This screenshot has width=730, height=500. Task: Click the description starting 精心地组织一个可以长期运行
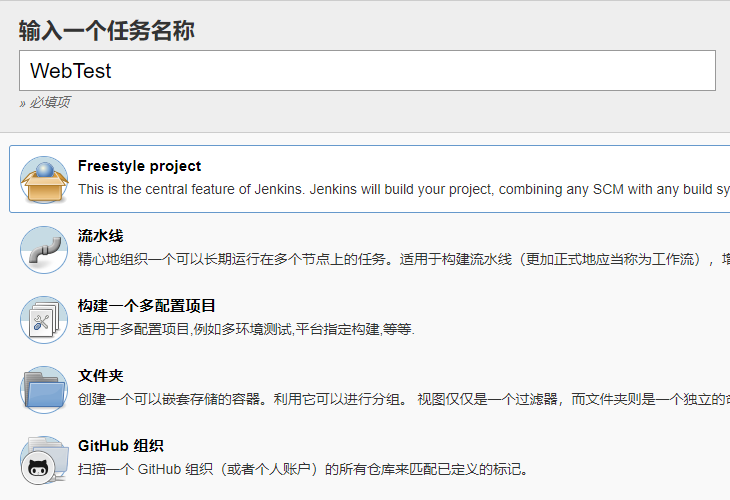click(x=404, y=259)
